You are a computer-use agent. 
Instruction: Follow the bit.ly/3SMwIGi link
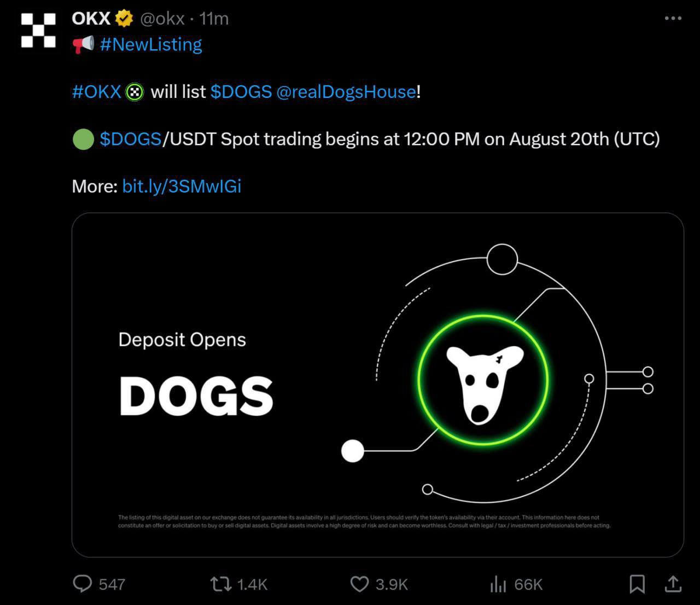click(x=182, y=187)
